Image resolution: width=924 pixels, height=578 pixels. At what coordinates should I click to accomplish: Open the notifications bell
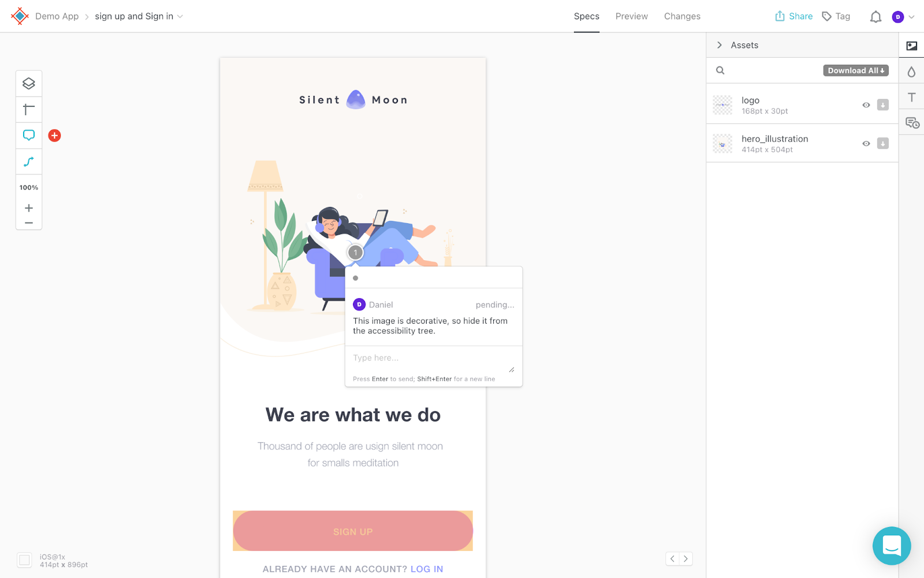[875, 17]
